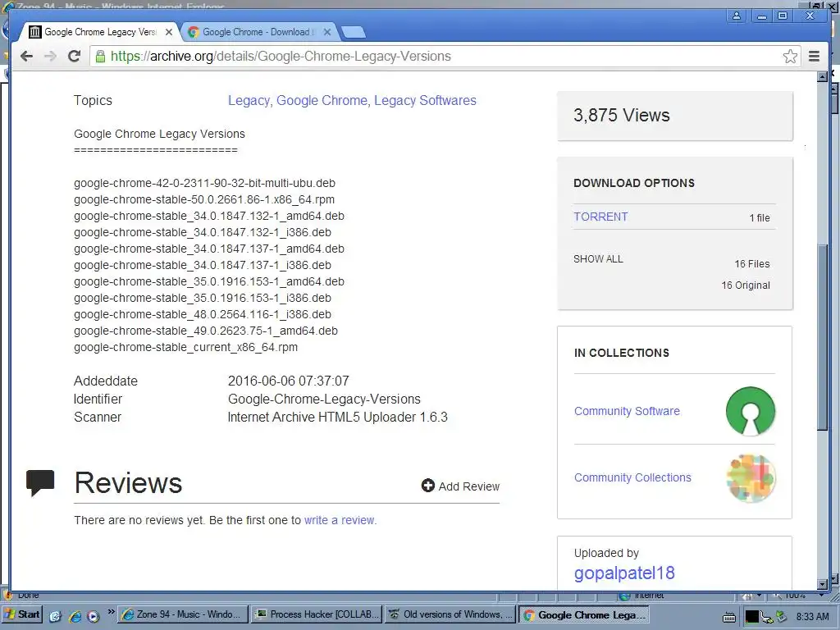840x630 pixels.
Task: Select text google-chrome-stable_current_x86_64.rpm
Action: click(186, 347)
